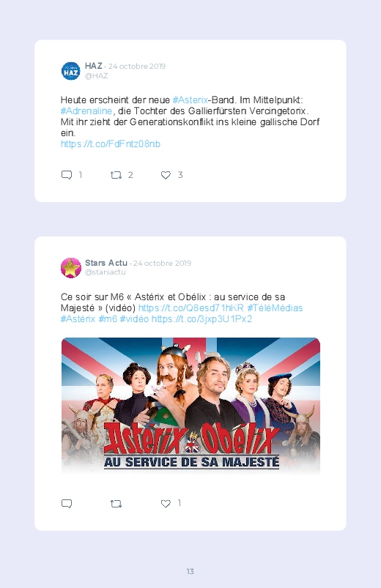Open the #m6 hashtag

click(108, 319)
